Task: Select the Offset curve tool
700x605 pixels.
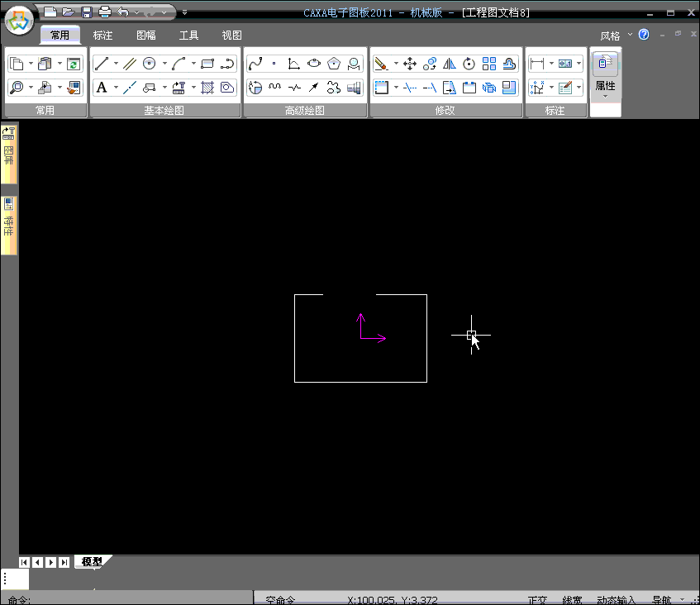Action: [509, 64]
